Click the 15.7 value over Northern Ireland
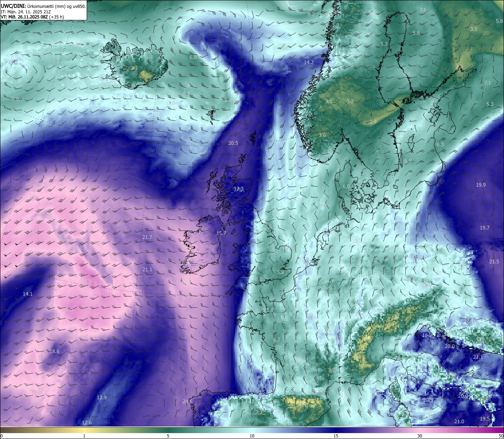This screenshot has width=504, height=439. point(221,233)
